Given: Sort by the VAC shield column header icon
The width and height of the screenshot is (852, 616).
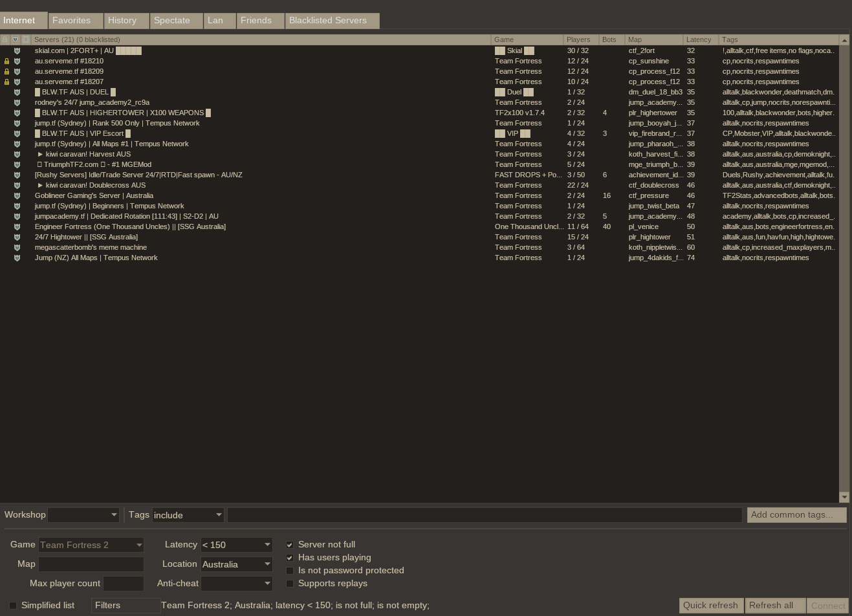Looking at the screenshot, I should click(x=16, y=39).
